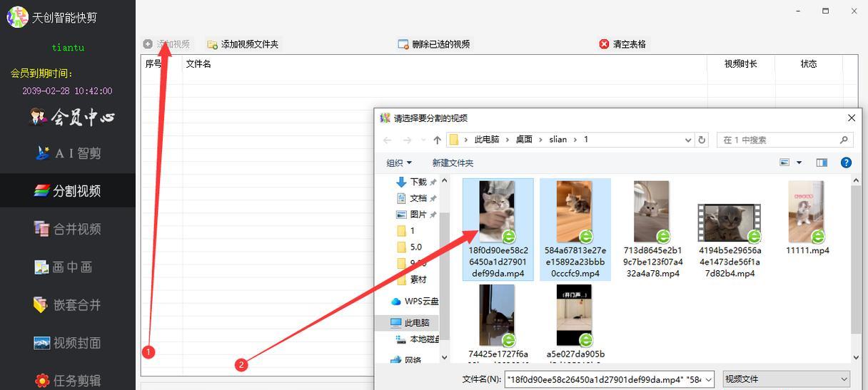This screenshot has height=390, width=868.
Task: Open recent locations dropdown arrow in dialog
Action: (x=423, y=140)
